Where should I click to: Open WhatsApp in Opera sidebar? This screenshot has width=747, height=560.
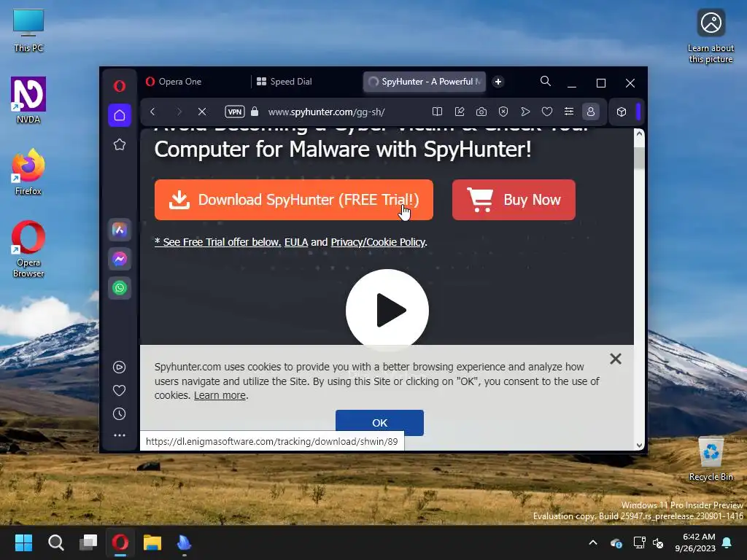point(120,287)
